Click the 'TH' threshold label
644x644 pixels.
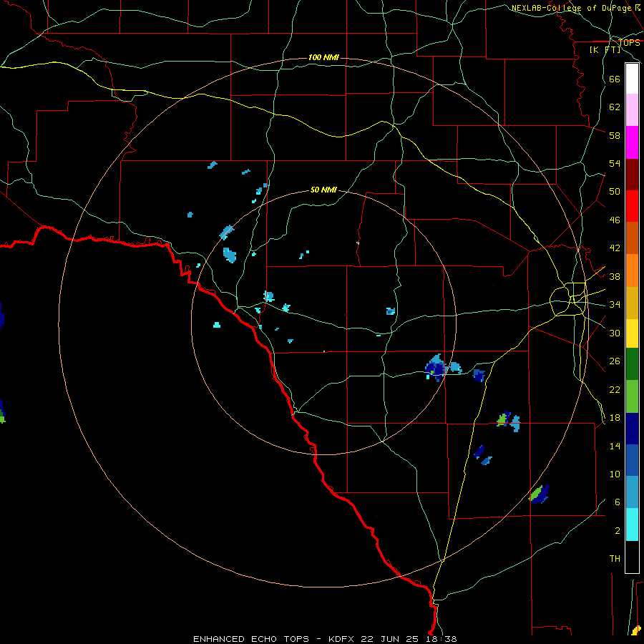pos(615,559)
